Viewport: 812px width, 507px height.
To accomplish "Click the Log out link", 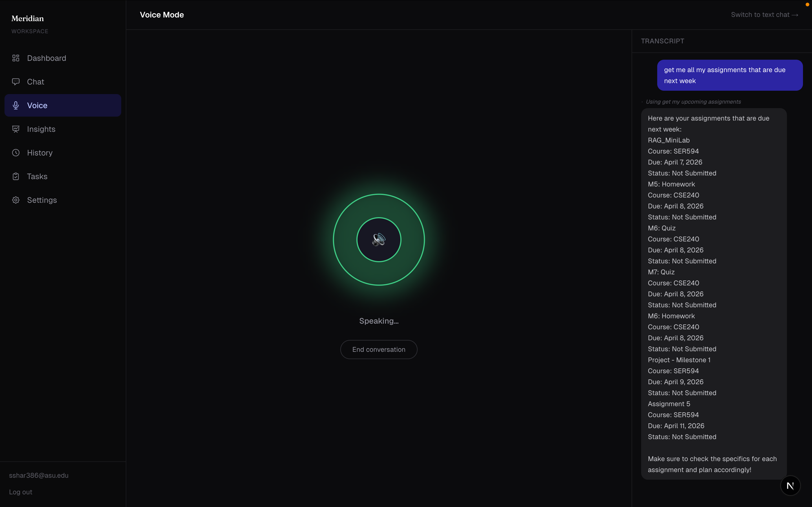I will coord(21,492).
